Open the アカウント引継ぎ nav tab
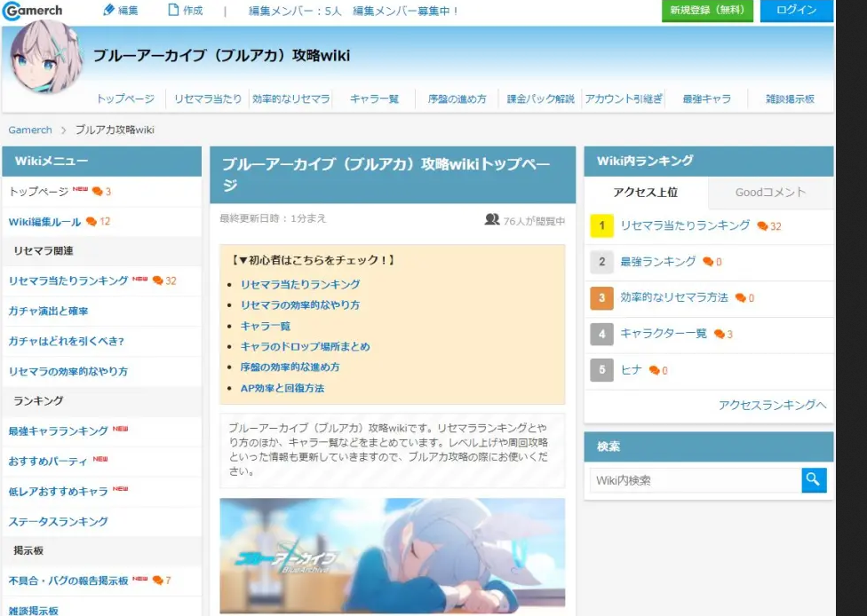The image size is (867, 616). [624, 99]
